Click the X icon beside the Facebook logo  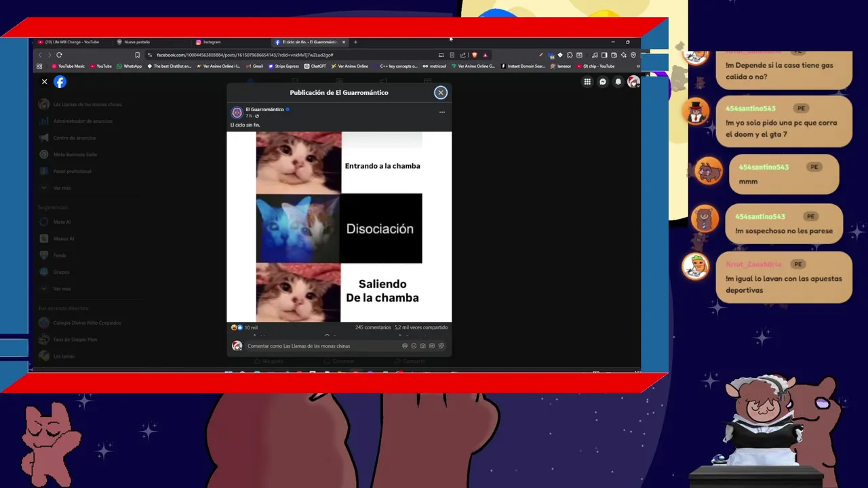[44, 82]
